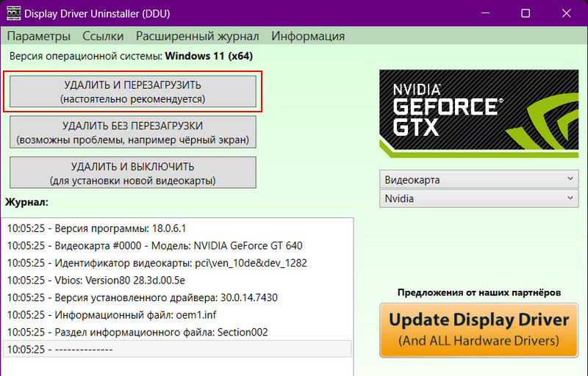Select log line 'Vbios: Version80 28.3d.00.5e'
Image resolution: width=588 pixels, height=376 pixels.
(177, 280)
